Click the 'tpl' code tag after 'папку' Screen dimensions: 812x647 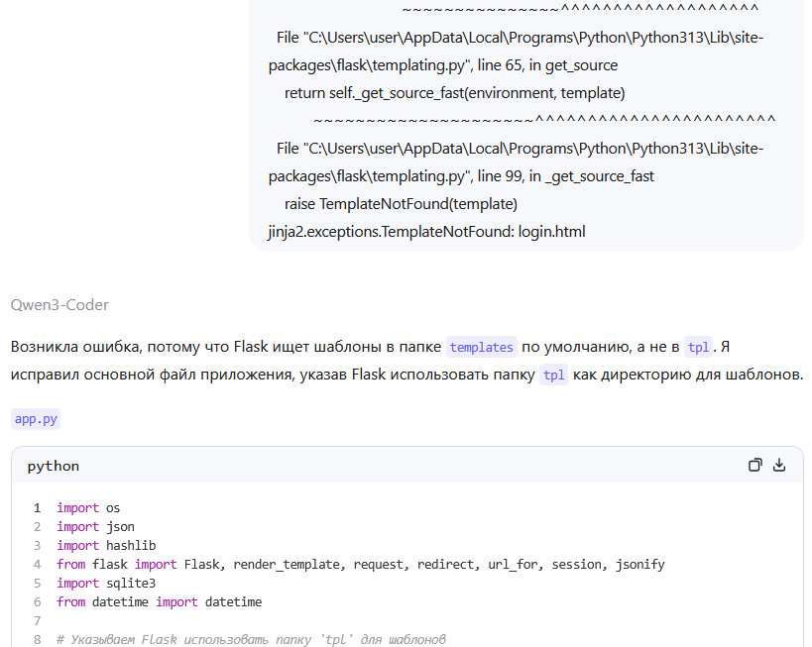(553, 376)
